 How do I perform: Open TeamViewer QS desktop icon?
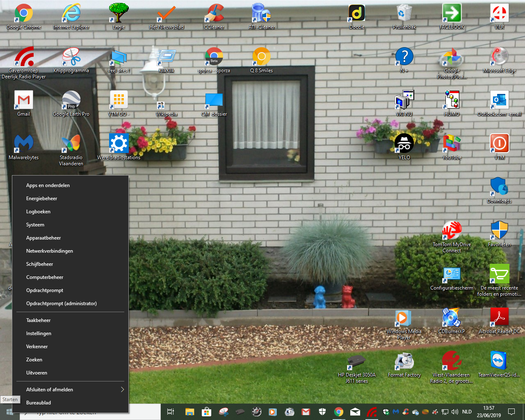(499, 361)
